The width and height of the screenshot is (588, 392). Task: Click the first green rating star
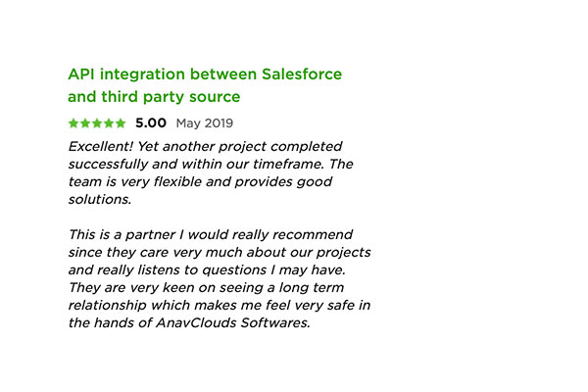[x=73, y=123]
